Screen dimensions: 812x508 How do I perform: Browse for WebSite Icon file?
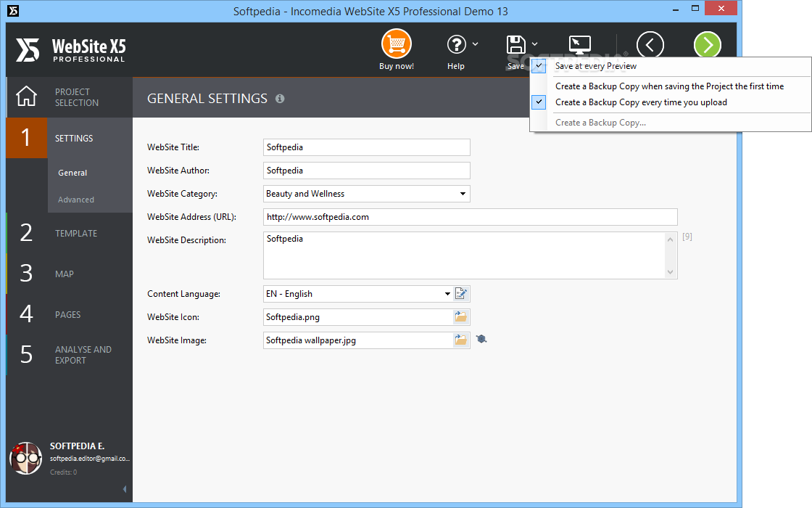460,316
